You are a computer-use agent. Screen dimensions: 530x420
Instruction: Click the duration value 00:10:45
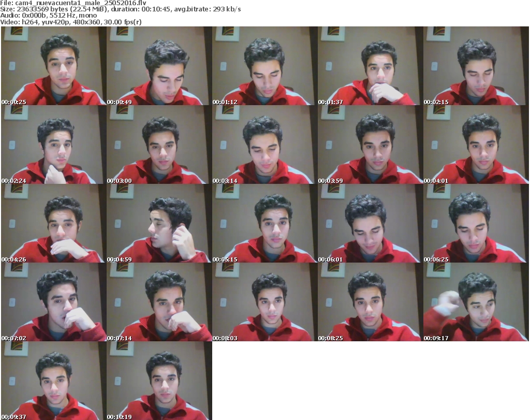pyautogui.click(x=157, y=9)
